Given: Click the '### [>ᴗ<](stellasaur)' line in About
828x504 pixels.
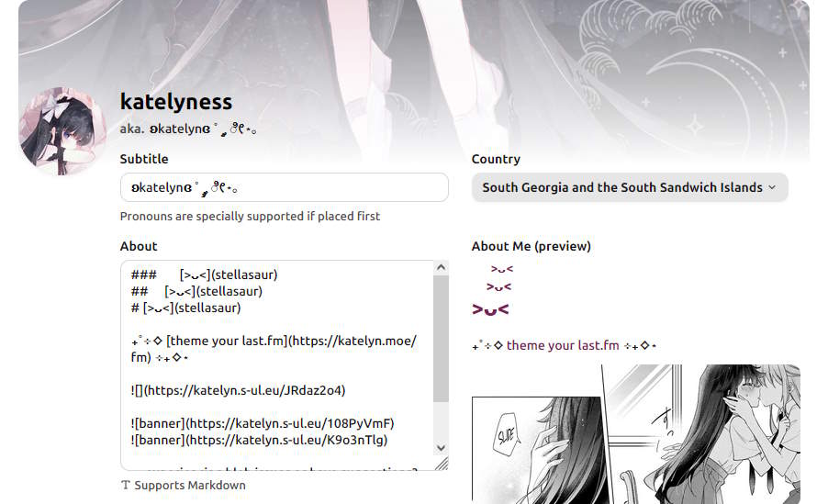Looking at the screenshot, I should 205,274.
